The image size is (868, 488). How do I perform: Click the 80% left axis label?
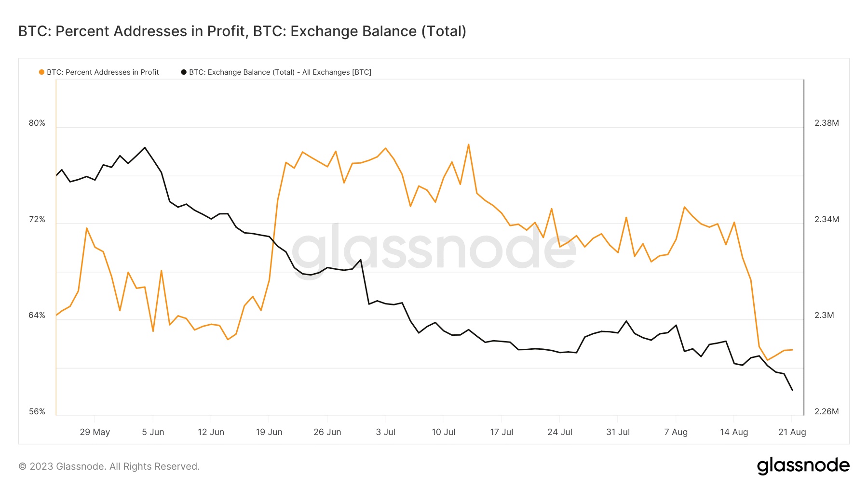[x=37, y=123]
